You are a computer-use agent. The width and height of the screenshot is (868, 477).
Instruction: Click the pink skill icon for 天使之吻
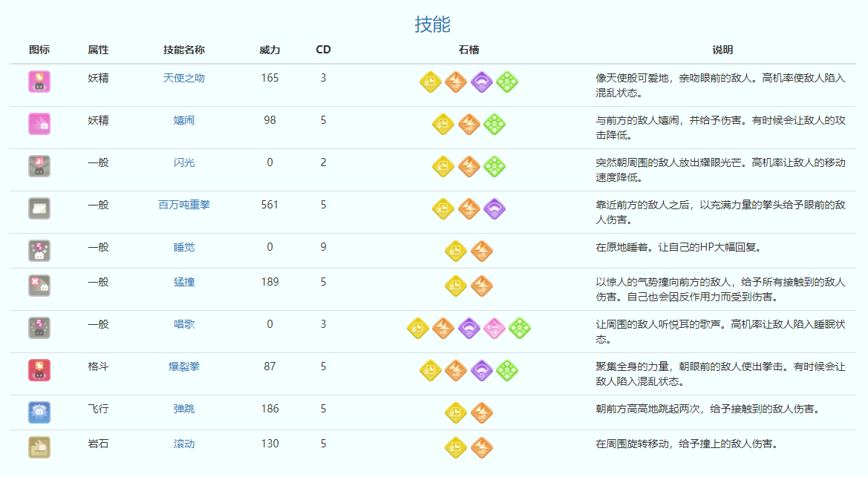click(39, 82)
